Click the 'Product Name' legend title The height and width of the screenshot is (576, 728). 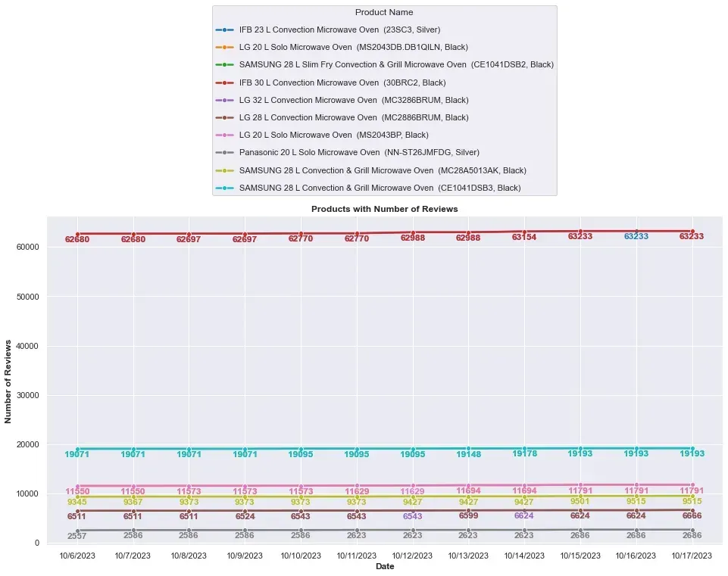(x=384, y=13)
